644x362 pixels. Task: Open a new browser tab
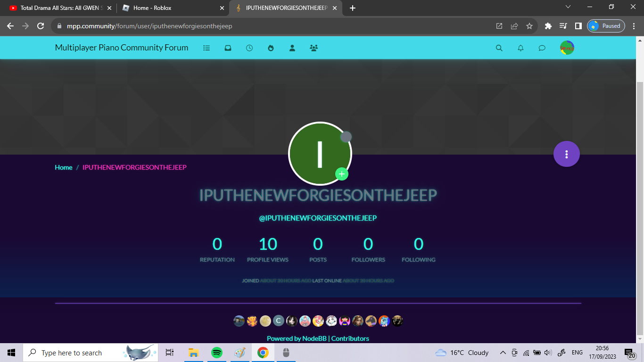coord(353,8)
